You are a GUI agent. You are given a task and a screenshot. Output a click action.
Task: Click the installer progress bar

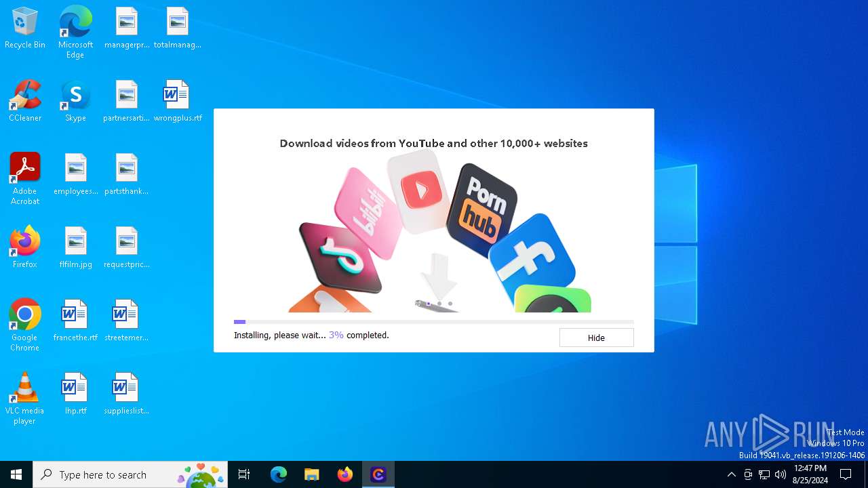(x=434, y=322)
